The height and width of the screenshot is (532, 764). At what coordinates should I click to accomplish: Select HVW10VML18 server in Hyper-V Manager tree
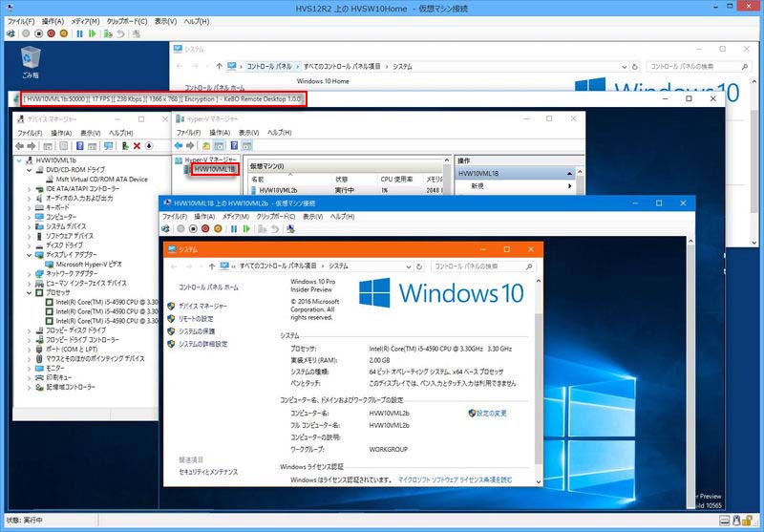click(214, 169)
